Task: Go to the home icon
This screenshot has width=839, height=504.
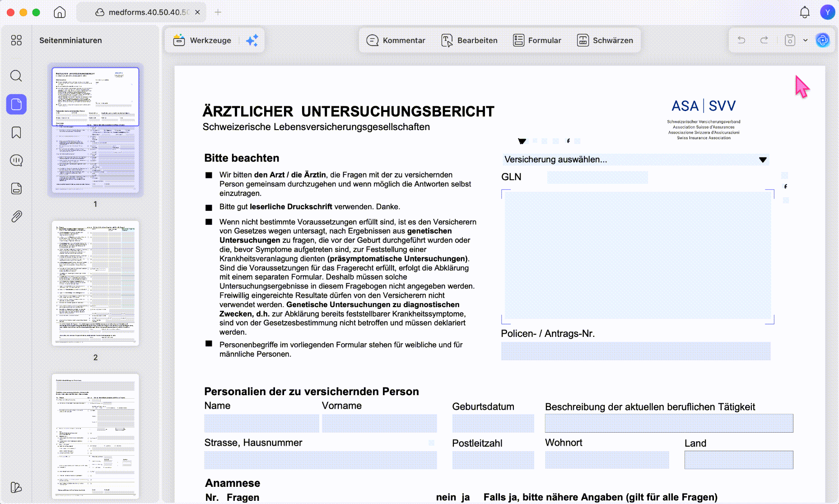Action: 60,12
